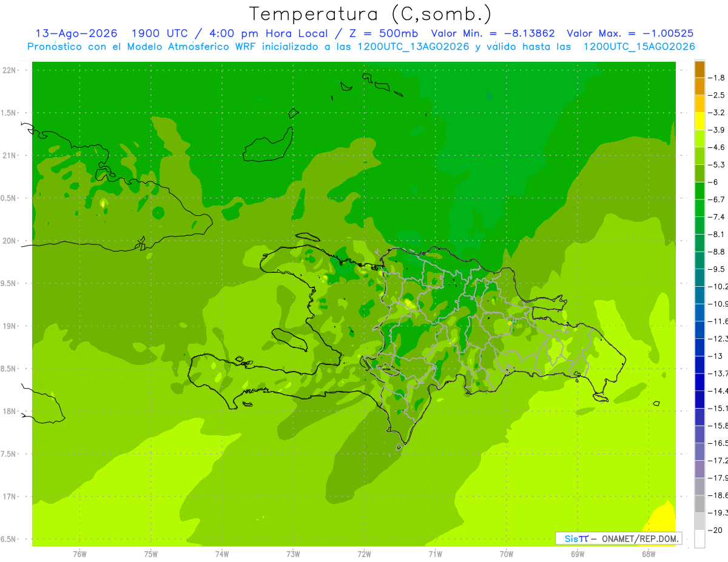Click the lime swatch between -3.9 and -4.6
The image size is (728, 562).
click(x=699, y=139)
